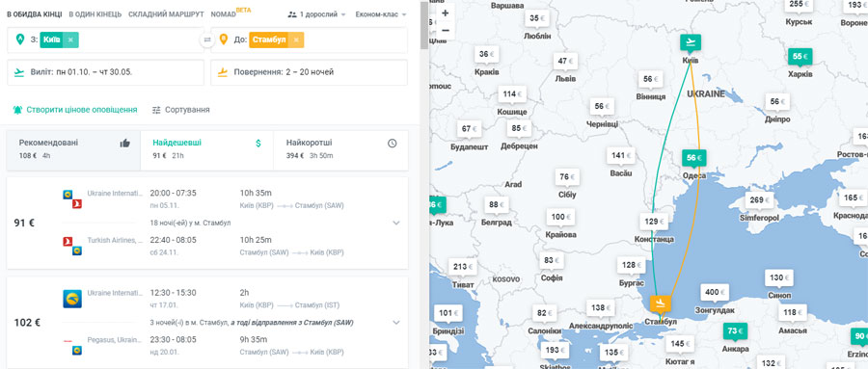Click the return plane icon in Повернення field

point(223,72)
